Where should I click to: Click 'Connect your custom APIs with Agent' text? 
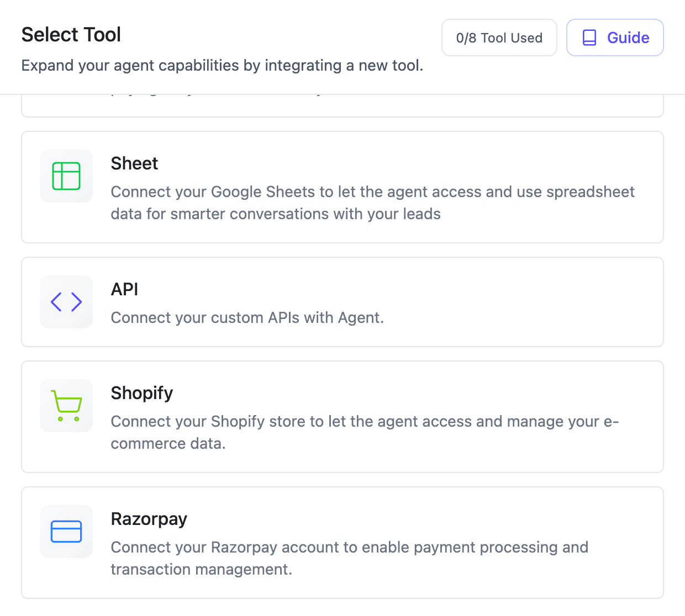tap(247, 318)
